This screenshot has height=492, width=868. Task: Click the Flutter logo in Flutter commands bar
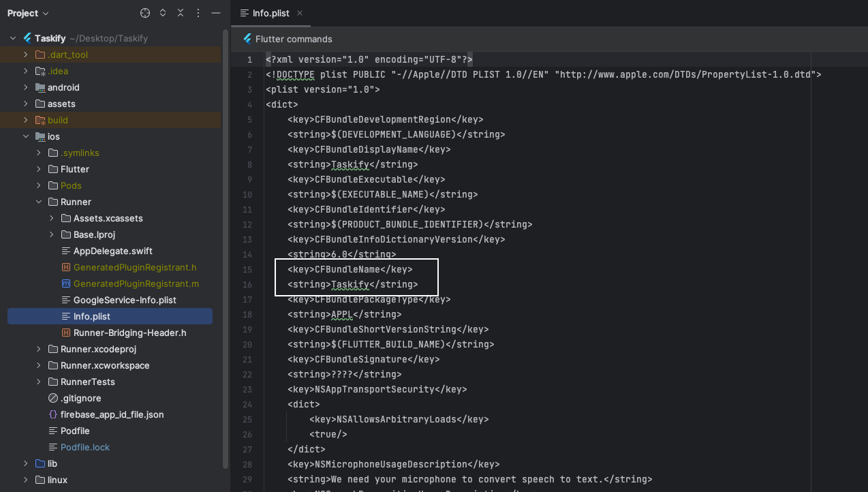[247, 39]
